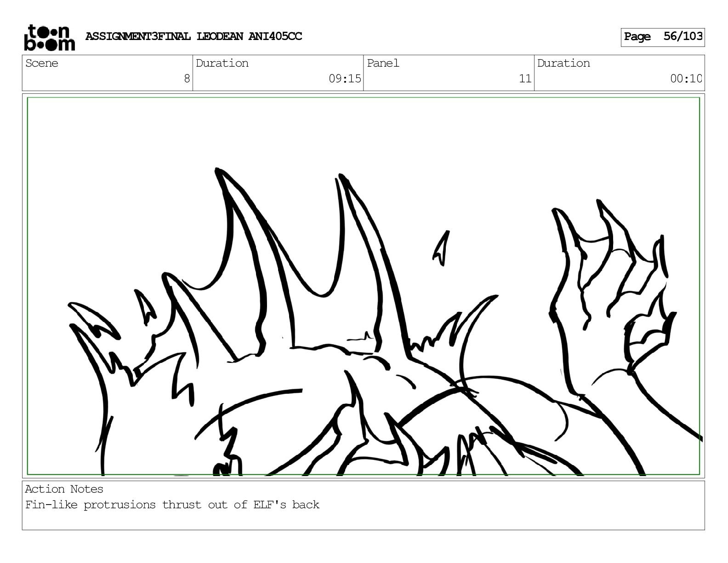Click the storyboard panel drawing
Image resolution: width=728 pixels, height=563 pixels.
click(364, 286)
